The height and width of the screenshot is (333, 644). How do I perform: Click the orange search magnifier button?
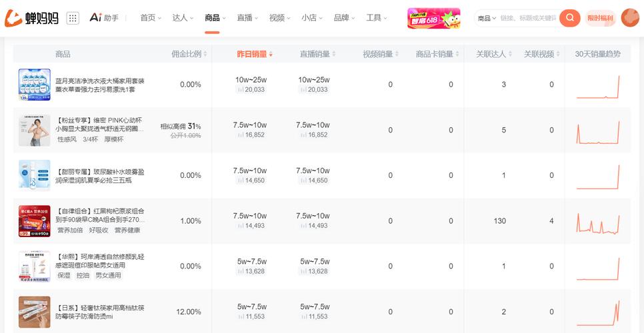569,18
